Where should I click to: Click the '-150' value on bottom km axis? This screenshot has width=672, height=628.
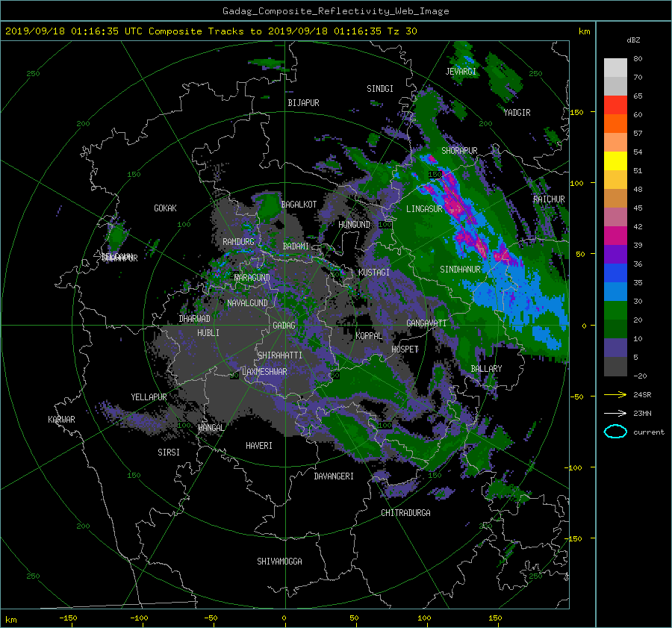coord(68,618)
